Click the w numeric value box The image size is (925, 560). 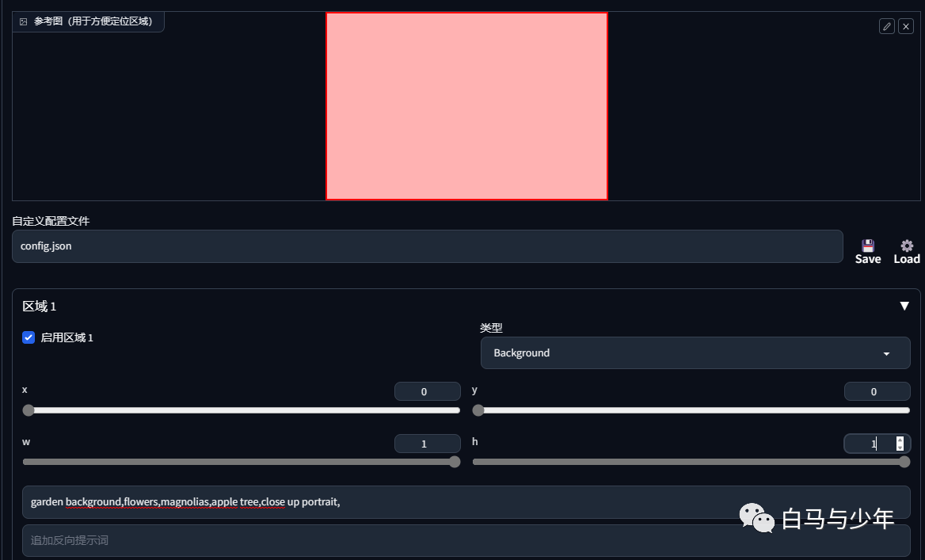(x=427, y=444)
